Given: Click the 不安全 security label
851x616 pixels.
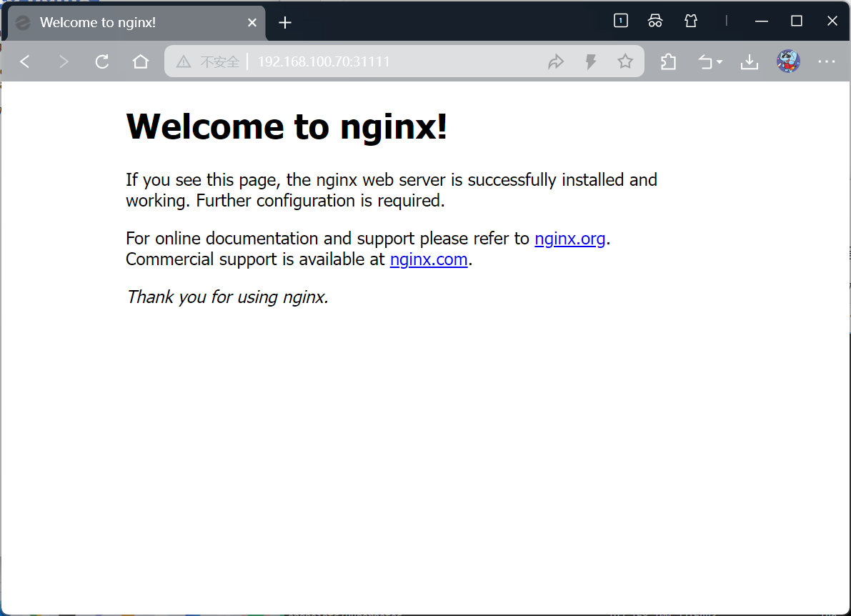Looking at the screenshot, I should [x=220, y=62].
